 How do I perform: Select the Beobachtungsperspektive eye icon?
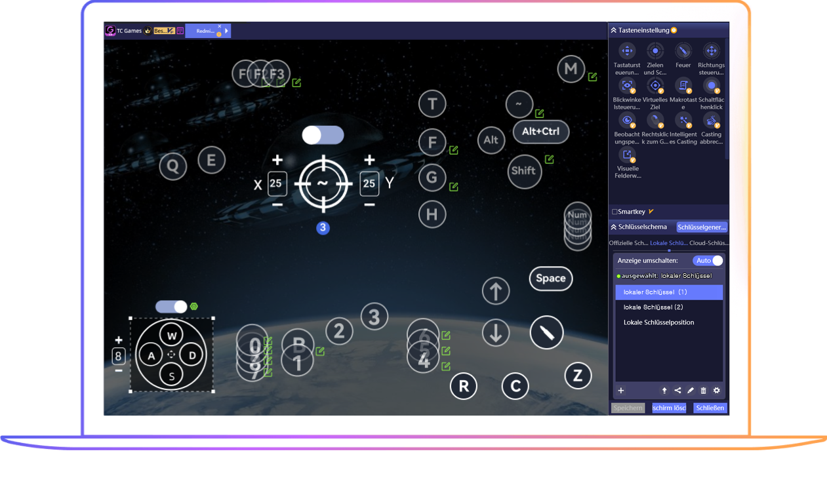point(627,121)
